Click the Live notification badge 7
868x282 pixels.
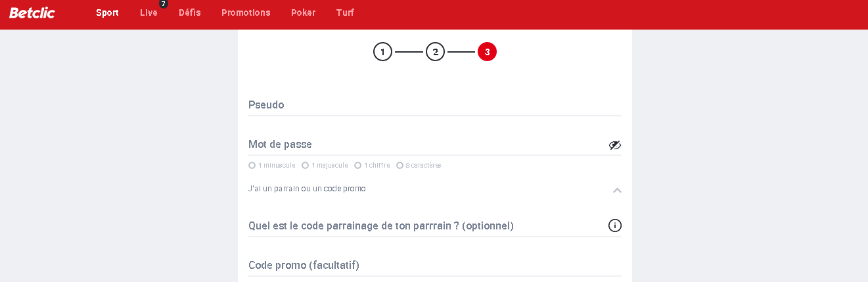pos(164,4)
